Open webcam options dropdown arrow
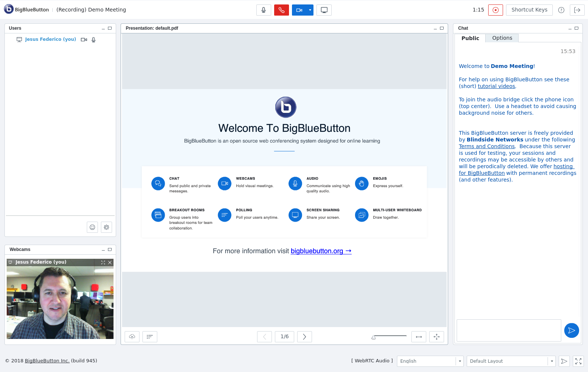588x372 pixels. coord(310,10)
